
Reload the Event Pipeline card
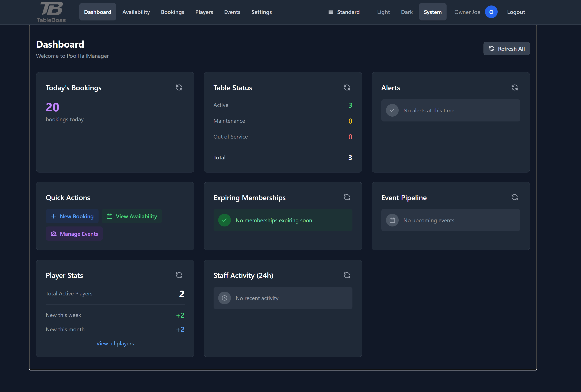point(515,197)
